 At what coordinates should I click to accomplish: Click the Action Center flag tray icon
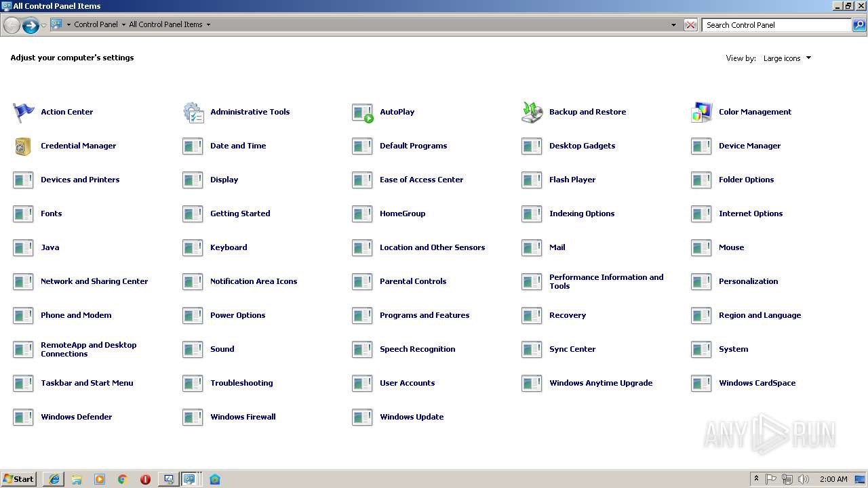pyautogui.click(x=771, y=479)
